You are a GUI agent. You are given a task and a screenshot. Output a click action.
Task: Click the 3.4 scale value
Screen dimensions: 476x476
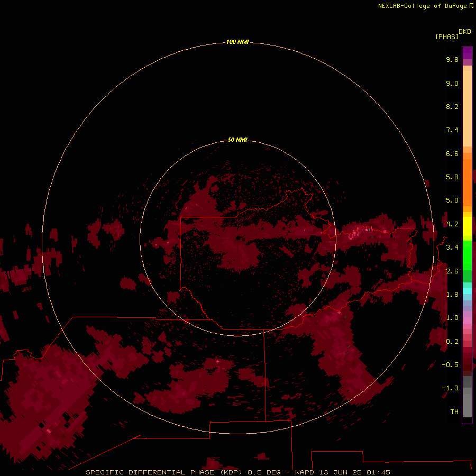click(x=452, y=248)
